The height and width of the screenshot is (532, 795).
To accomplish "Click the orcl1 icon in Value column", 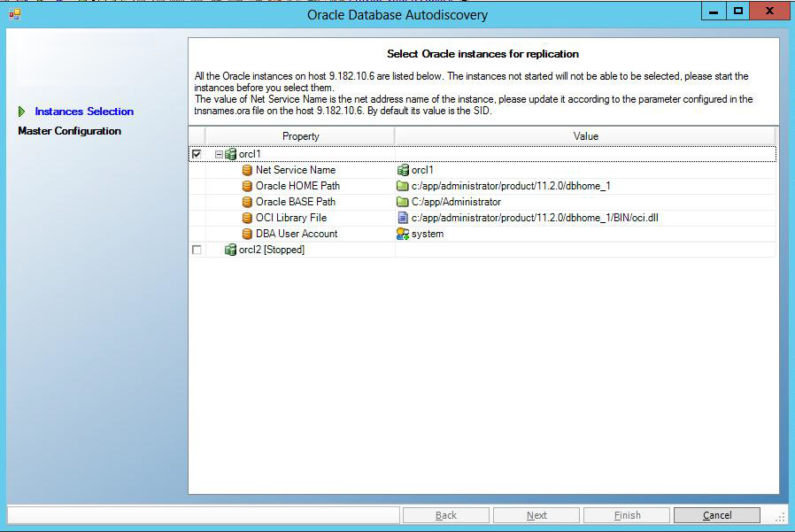I will click(403, 169).
